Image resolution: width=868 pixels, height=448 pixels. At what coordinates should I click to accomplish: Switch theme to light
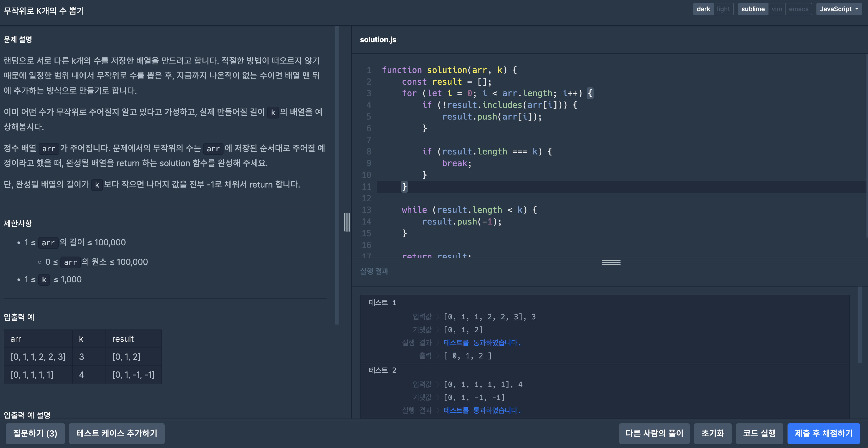pyautogui.click(x=723, y=9)
